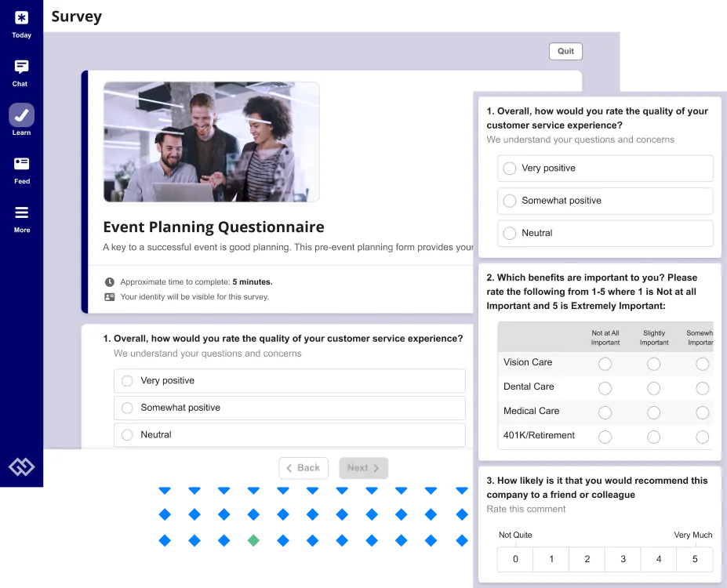
Task: Open the Chat icon in sidebar
Action: [x=21, y=67]
